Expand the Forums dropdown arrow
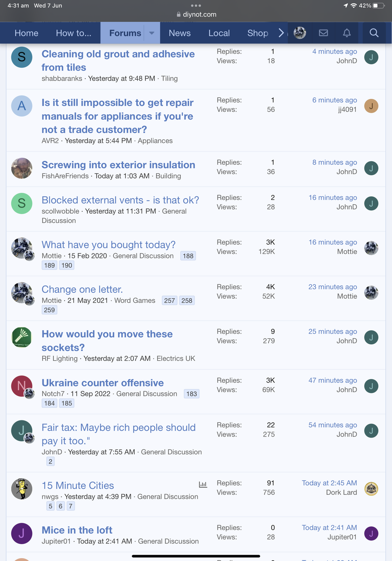 coord(152,33)
